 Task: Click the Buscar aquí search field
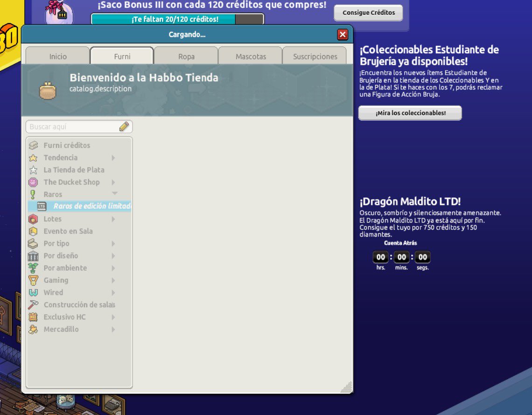coord(79,127)
